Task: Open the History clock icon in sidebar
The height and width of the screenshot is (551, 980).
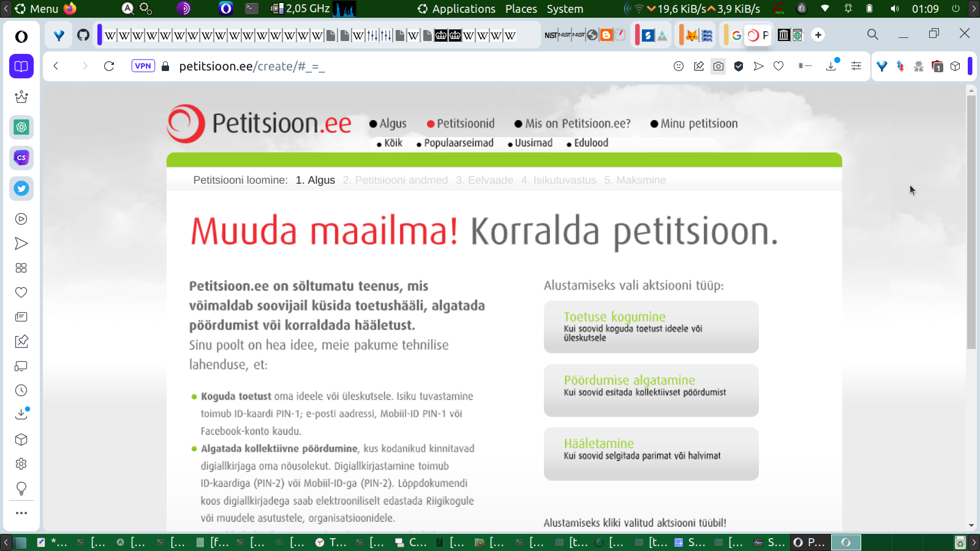Action: click(x=21, y=391)
